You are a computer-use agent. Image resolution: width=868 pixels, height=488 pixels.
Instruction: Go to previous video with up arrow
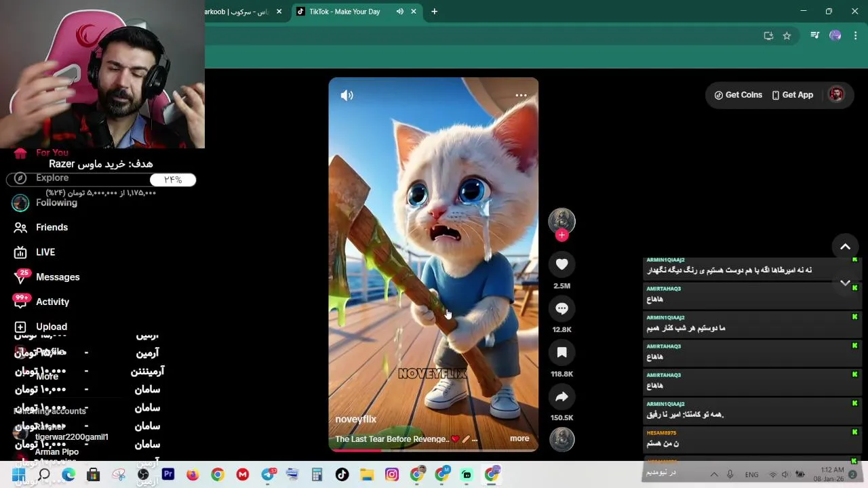845,247
